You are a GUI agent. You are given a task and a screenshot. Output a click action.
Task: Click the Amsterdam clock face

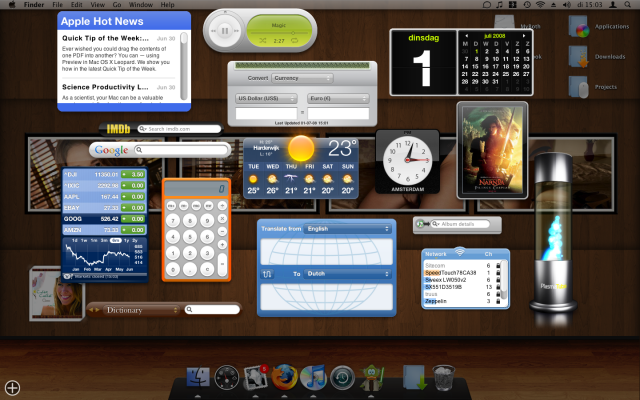tap(407, 160)
